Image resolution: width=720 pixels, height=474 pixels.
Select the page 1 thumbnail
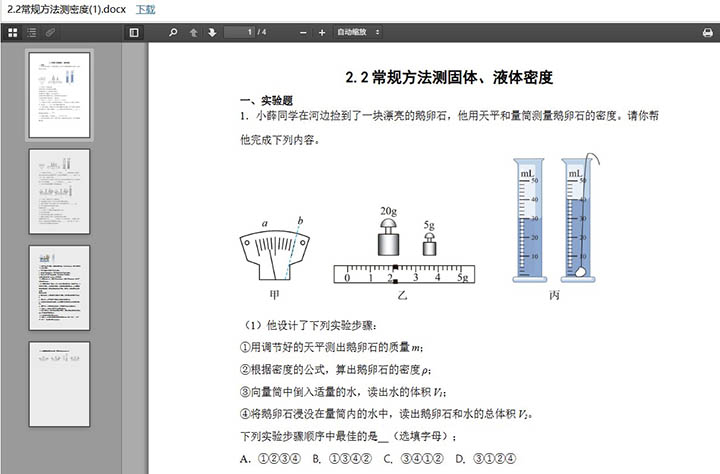tap(60, 95)
